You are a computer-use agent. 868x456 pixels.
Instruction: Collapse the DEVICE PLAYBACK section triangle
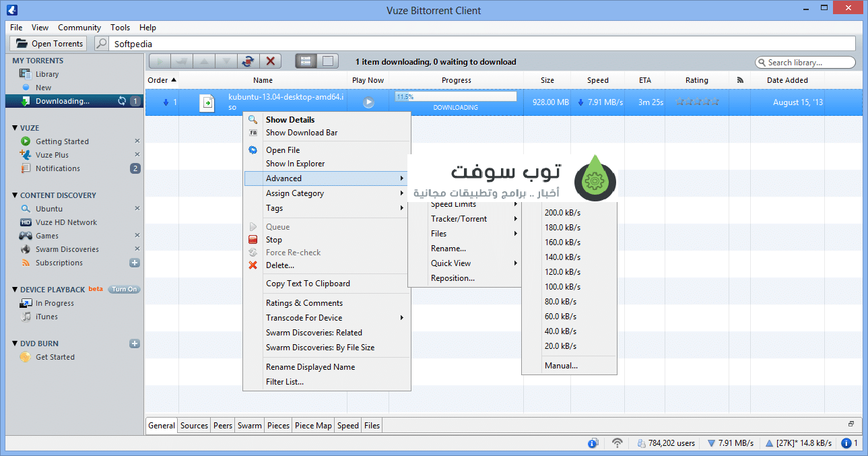pos(15,290)
